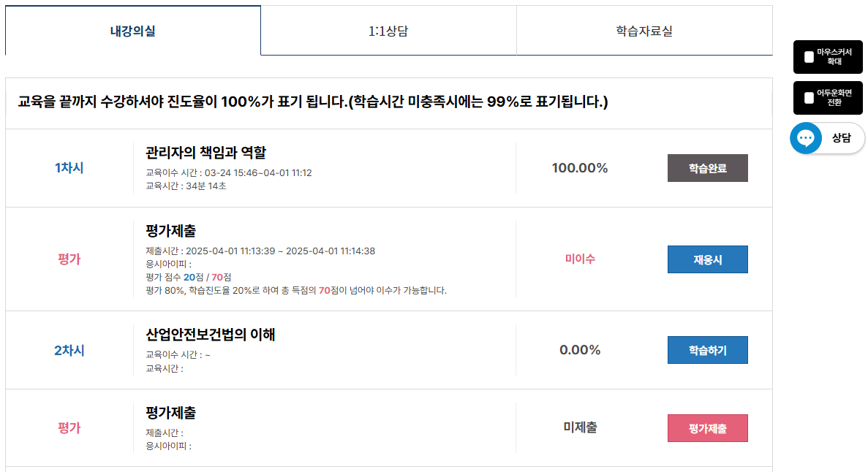The image size is (868, 472).
Task: Switch to the 내강의실 tab
Action: tap(133, 31)
